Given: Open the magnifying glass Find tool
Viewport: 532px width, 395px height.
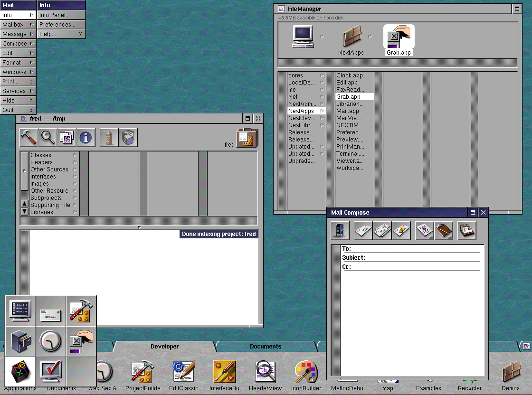Looking at the screenshot, I should point(47,138).
